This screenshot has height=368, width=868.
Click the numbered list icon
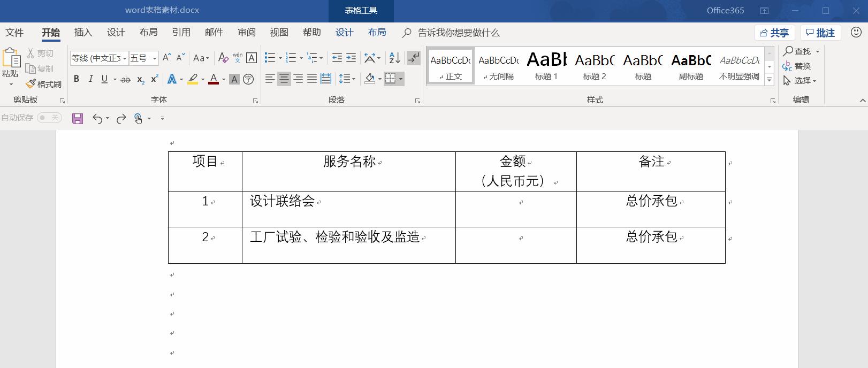[291, 58]
